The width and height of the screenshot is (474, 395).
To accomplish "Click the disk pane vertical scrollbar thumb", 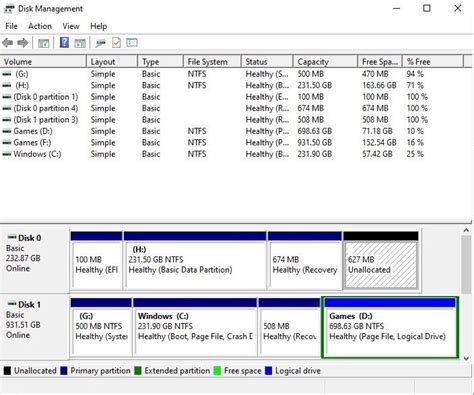I will point(466,265).
